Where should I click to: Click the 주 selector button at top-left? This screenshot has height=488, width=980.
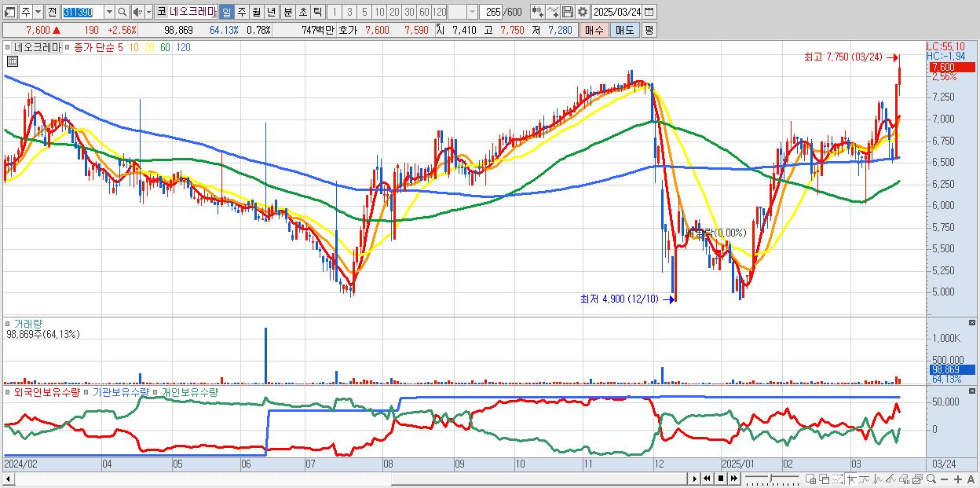pos(25,12)
